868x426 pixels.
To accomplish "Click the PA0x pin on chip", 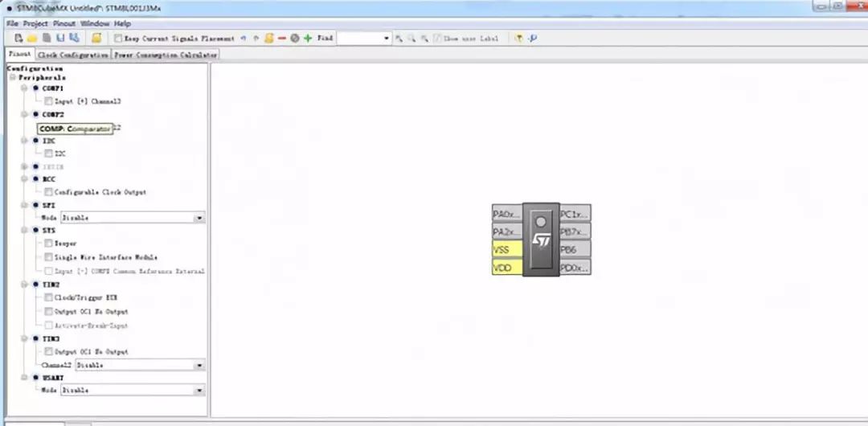I will [x=507, y=213].
